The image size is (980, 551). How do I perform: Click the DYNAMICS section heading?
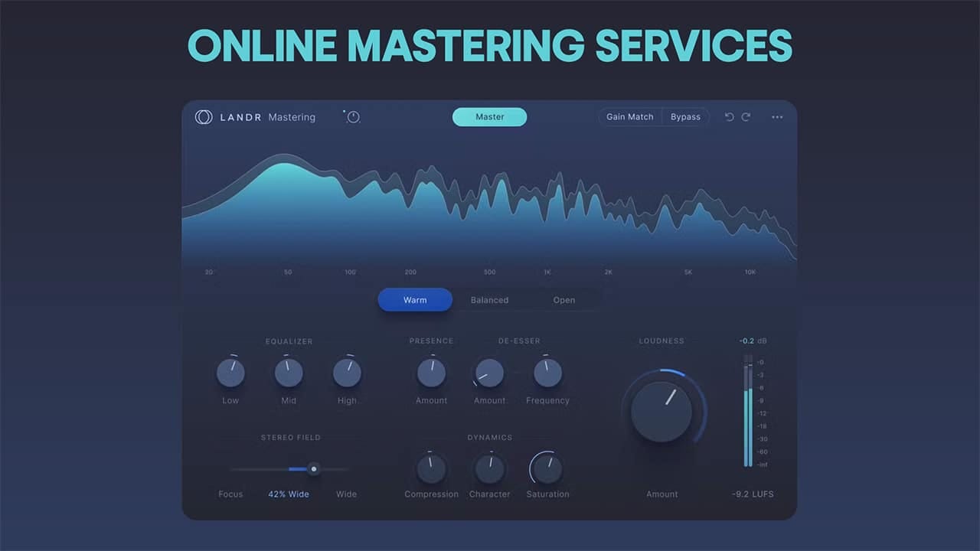[x=489, y=438]
